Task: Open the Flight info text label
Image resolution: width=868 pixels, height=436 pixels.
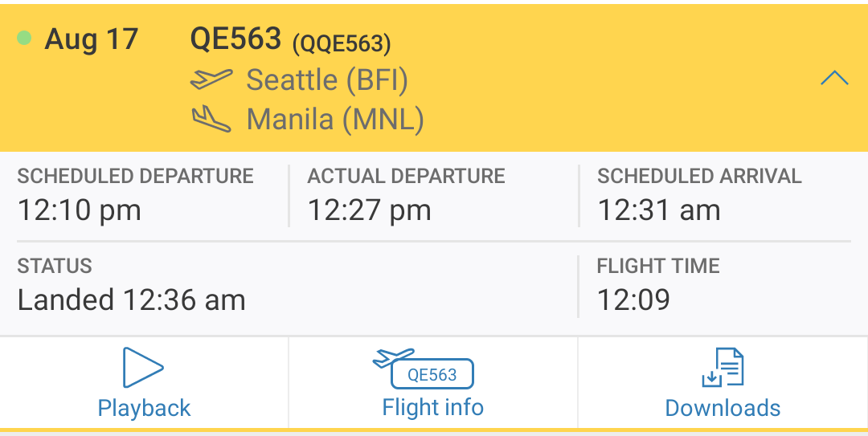Action: (x=432, y=407)
